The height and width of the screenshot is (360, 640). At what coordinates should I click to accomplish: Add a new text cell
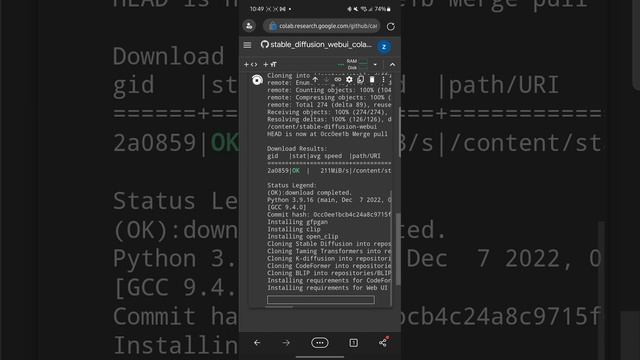pyautogui.click(x=270, y=64)
